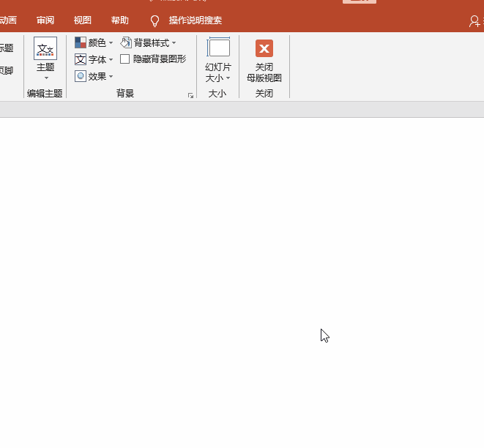The height and width of the screenshot is (448, 484).
Task: Click the blank slide master canvas
Action: [x=220, y=278]
